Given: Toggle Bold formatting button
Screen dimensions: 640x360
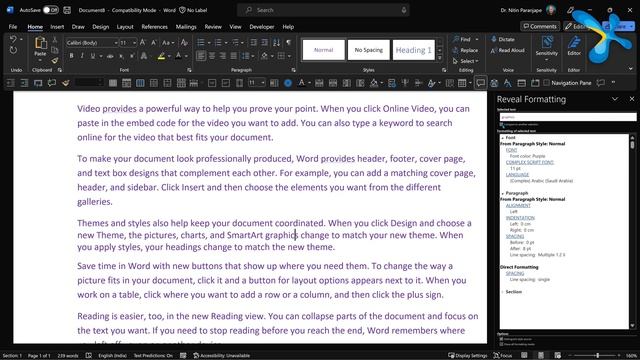Looking at the screenshot, I should tap(71, 56).
